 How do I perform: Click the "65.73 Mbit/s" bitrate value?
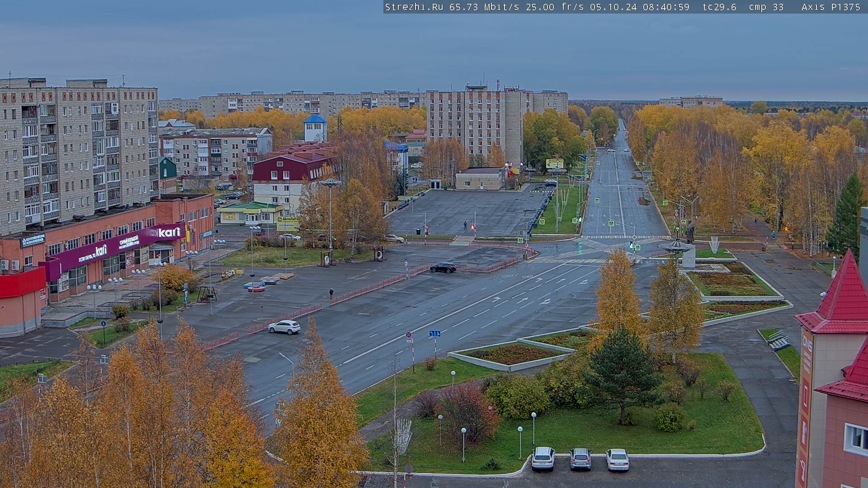coord(484,7)
